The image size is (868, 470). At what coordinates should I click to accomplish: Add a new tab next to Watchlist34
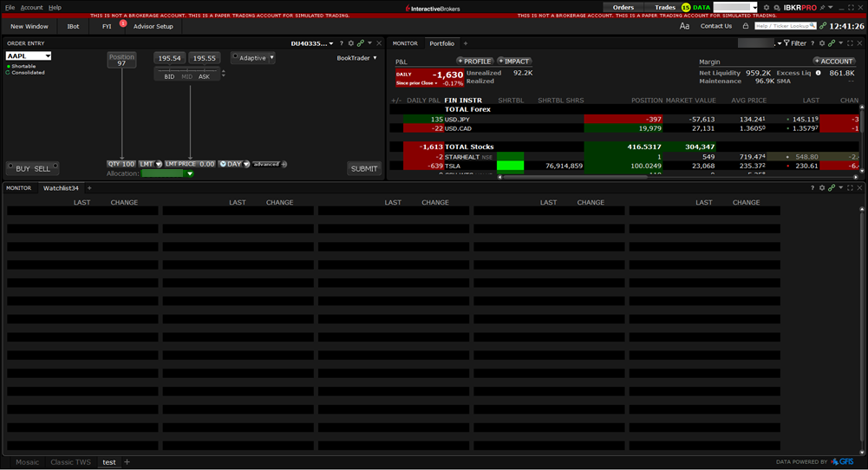tap(89, 188)
